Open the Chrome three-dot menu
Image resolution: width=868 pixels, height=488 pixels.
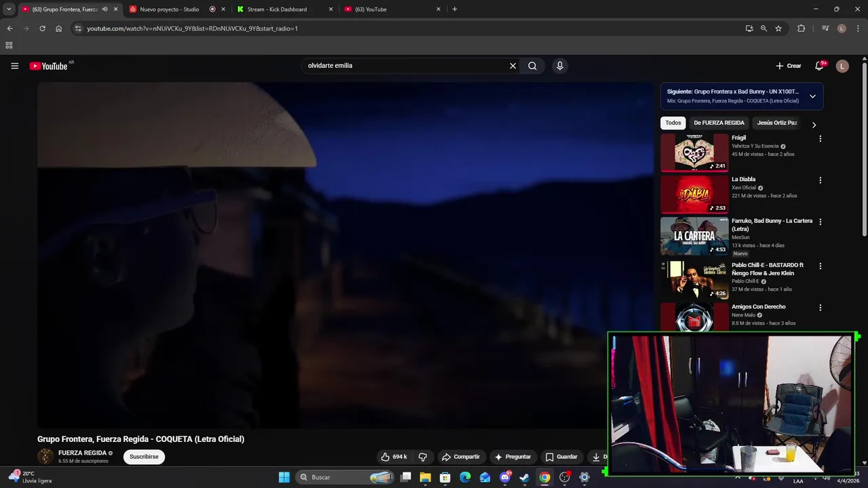[x=858, y=28]
